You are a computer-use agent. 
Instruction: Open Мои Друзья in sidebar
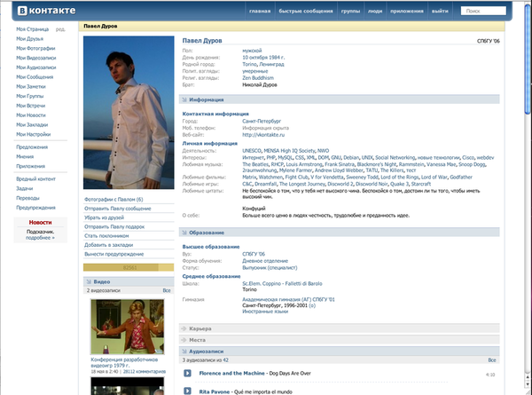pos(30,39)
